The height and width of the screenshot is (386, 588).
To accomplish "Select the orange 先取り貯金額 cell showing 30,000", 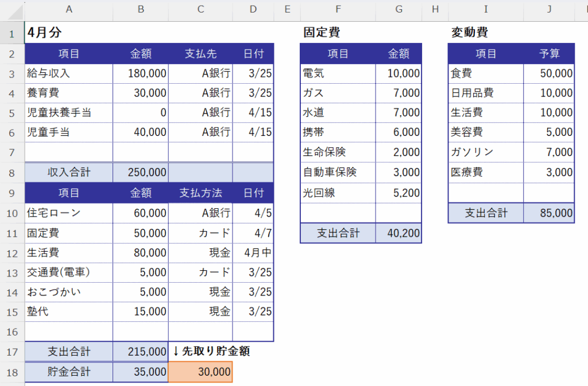I will [x=200, y=372].
